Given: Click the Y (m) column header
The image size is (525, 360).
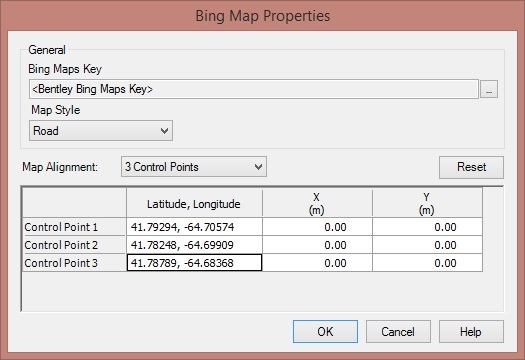Looking at the screenshot, I should point(428,203).
